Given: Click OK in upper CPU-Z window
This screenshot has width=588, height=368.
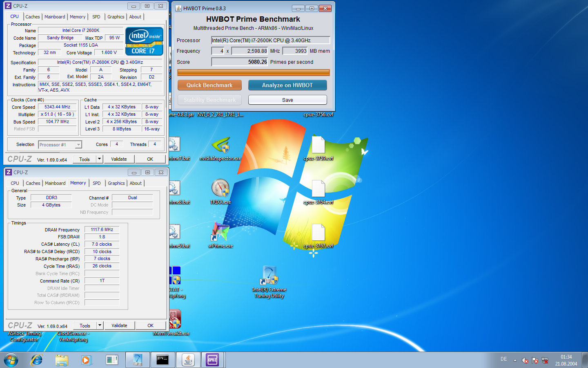Looking at the screenshot, I should (x=150, y=159).
